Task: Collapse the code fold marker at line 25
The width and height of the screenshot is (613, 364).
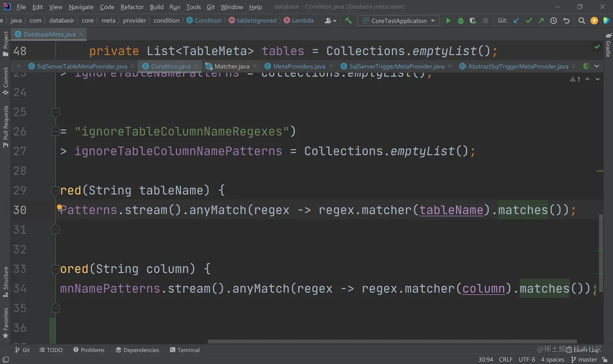Action: pos(56,112)
